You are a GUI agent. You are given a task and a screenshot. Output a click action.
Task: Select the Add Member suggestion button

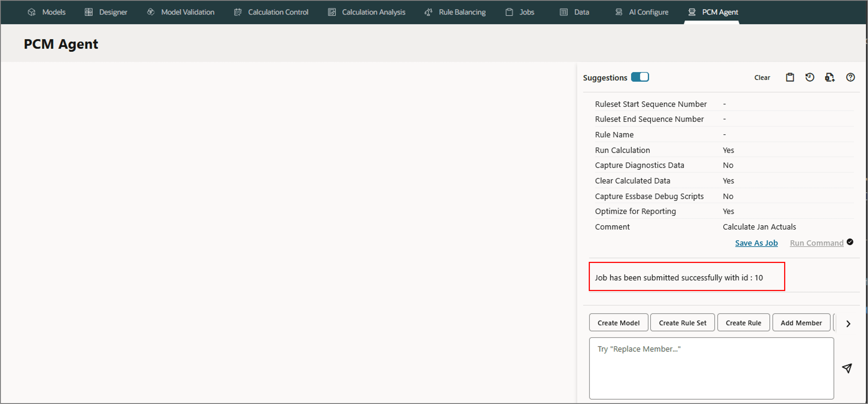click(801, 323)
